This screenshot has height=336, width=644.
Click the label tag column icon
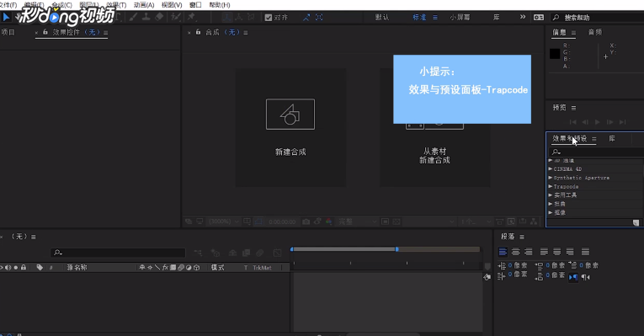pyautogui.click(x=40, y=268)
